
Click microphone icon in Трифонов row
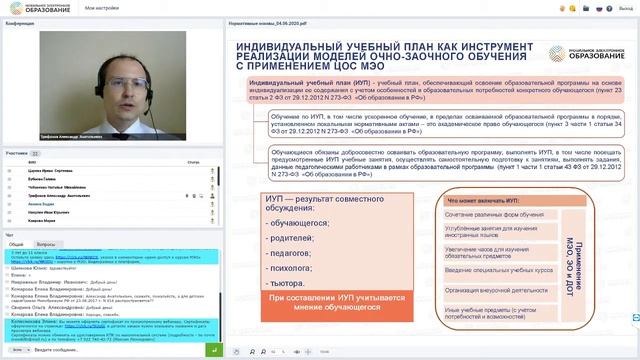click(187, 196)
